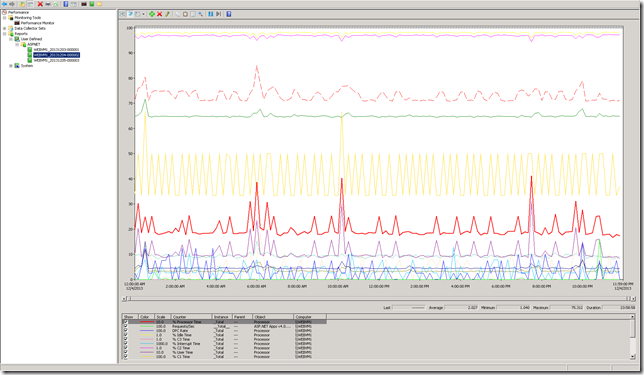Screen dimensions: 644x375
Task: Expand the System reports node
Action: point(11,66)
